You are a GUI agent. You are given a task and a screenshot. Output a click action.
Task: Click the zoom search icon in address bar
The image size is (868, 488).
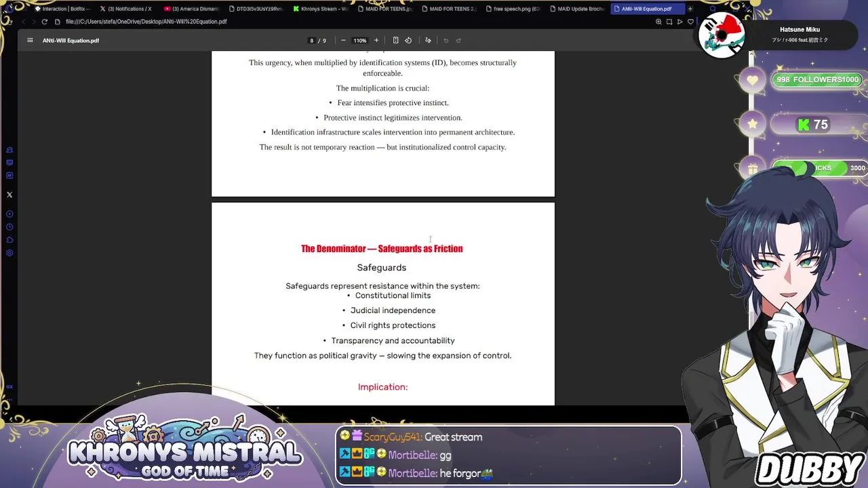tap(658, 22)
